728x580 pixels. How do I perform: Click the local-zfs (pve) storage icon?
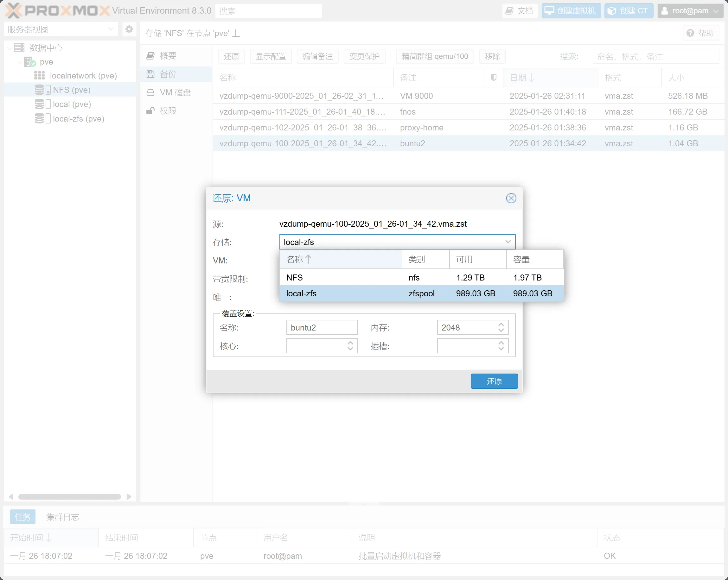pyautogui.click(x=40, y=118)
